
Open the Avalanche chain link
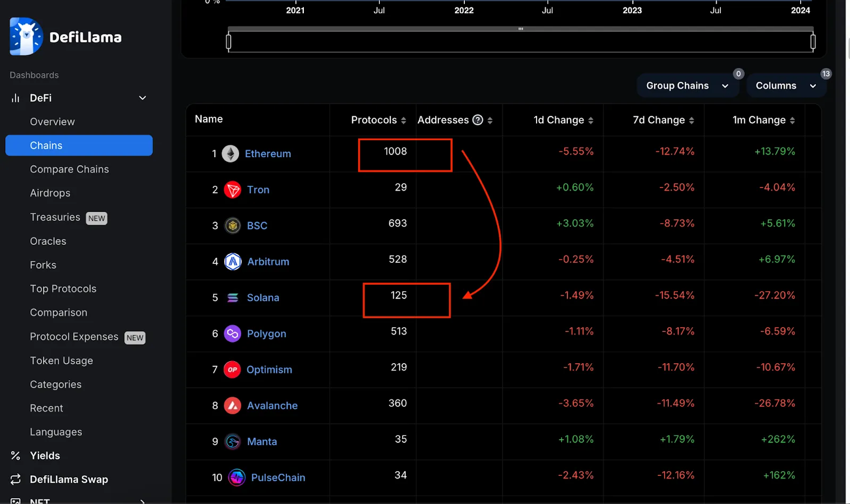pos(272,406)
